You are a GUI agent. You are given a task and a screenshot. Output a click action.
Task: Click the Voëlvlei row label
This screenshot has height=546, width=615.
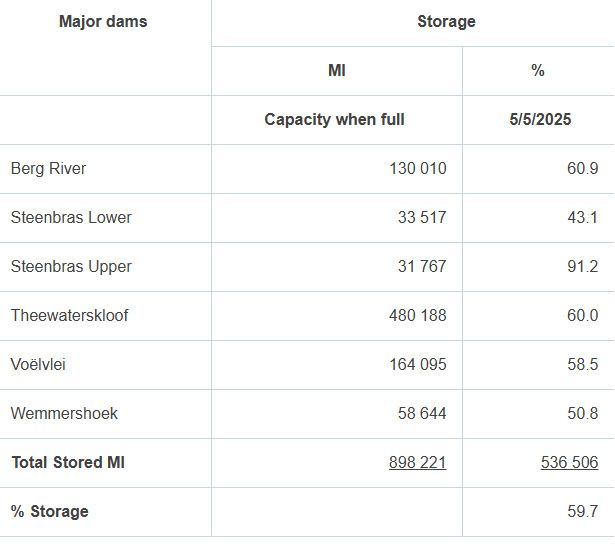(38, 364)
